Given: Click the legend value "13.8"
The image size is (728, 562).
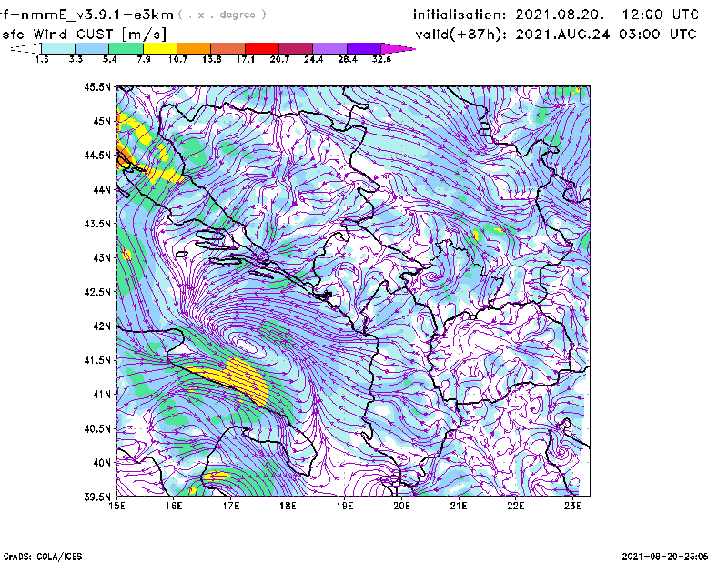Looking at the screenshot, I should [212, 59].
